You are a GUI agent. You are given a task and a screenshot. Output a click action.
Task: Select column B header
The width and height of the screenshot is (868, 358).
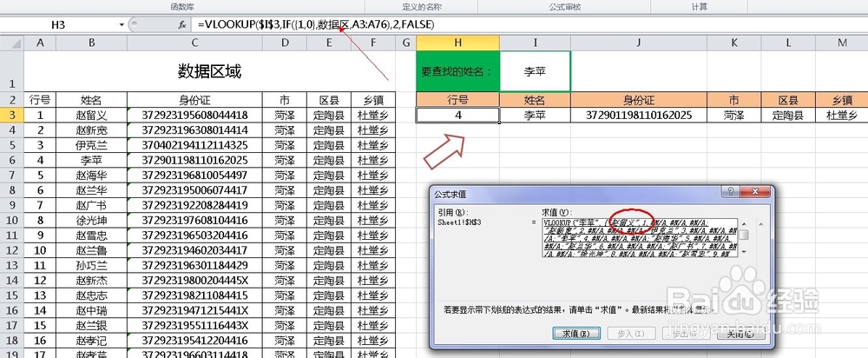(91, 43)
